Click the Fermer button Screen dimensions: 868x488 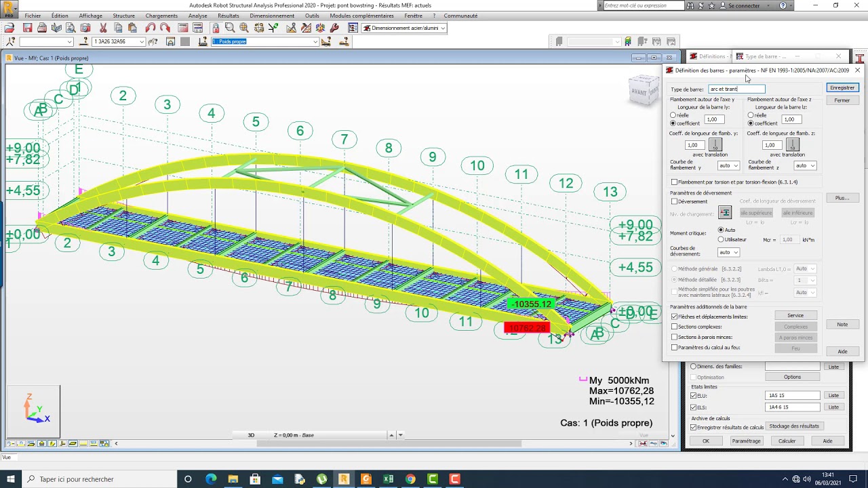842,100
